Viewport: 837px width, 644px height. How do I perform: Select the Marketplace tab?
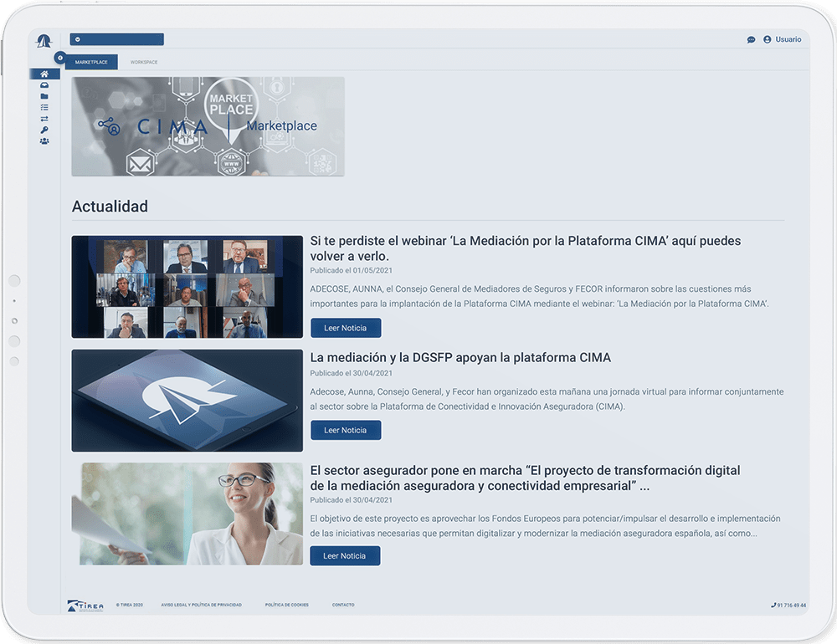[91, 63]
